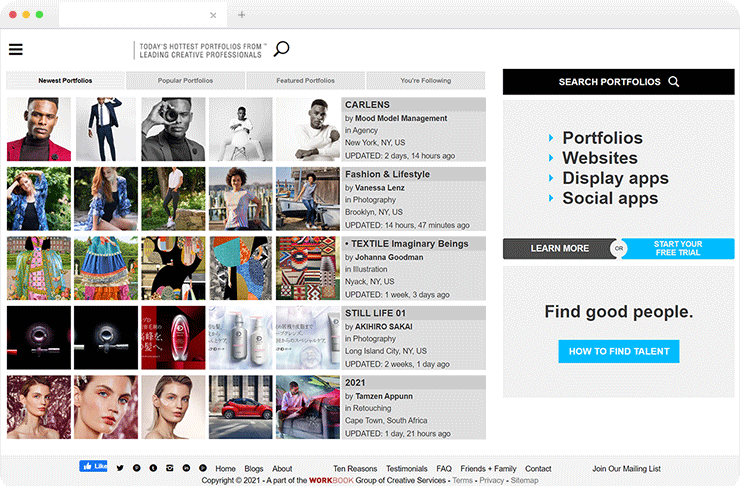Screen dimensions: 740x490
Task: Click the Tumblr icon in footer
Action: coord(153,468)
